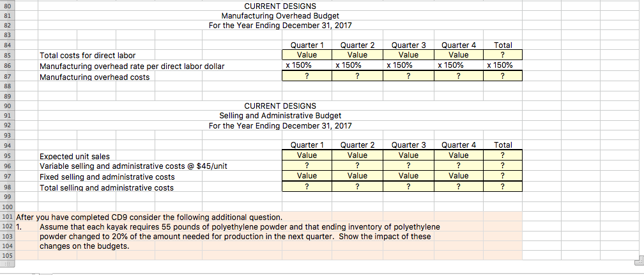This screenshot has height=275, width=644.
Task: Click 'Variable selling and administrative costs @ $45/unit'
Action: (133, 166)
